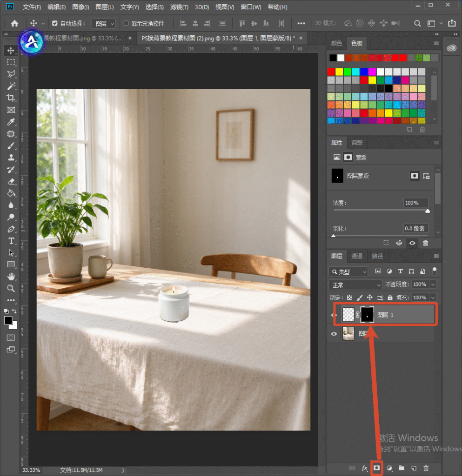This screenshot has height=476, width=462.
Task: Open the 图像(I) menu
Action: click(80, 7)
